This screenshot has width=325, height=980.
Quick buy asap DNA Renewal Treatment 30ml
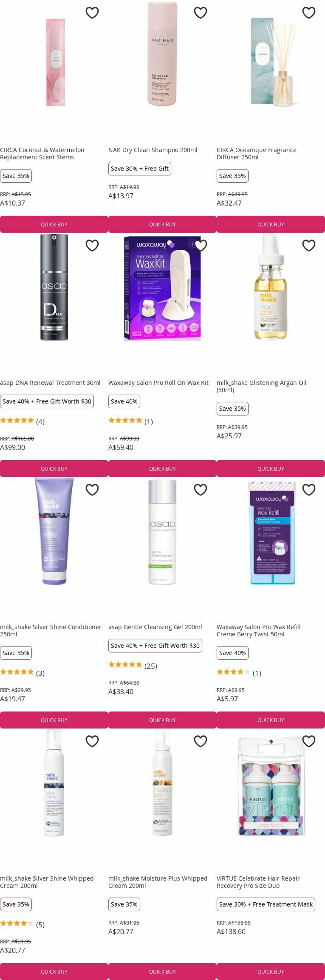point(54,469)
